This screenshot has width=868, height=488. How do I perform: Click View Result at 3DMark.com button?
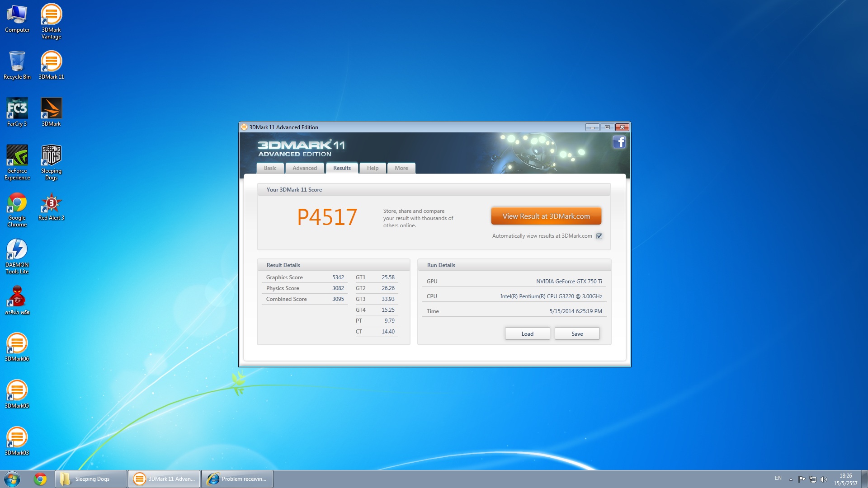546,216
